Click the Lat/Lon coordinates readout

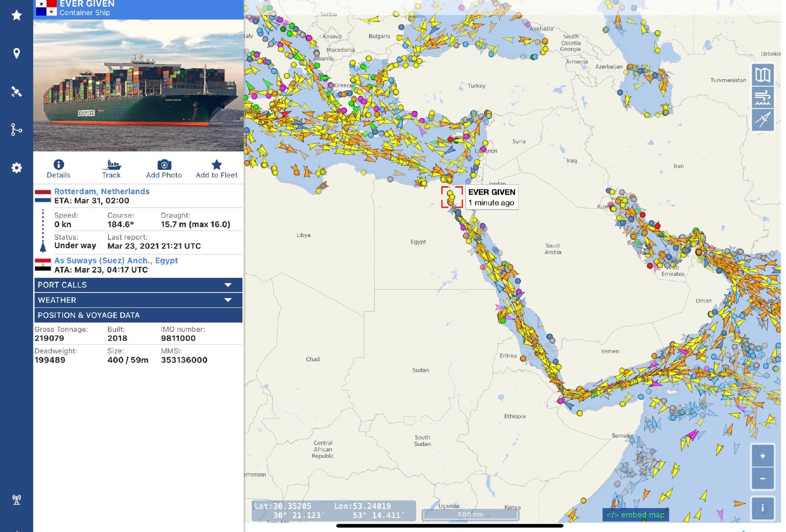pyautogui.click(x=333, y=511)
